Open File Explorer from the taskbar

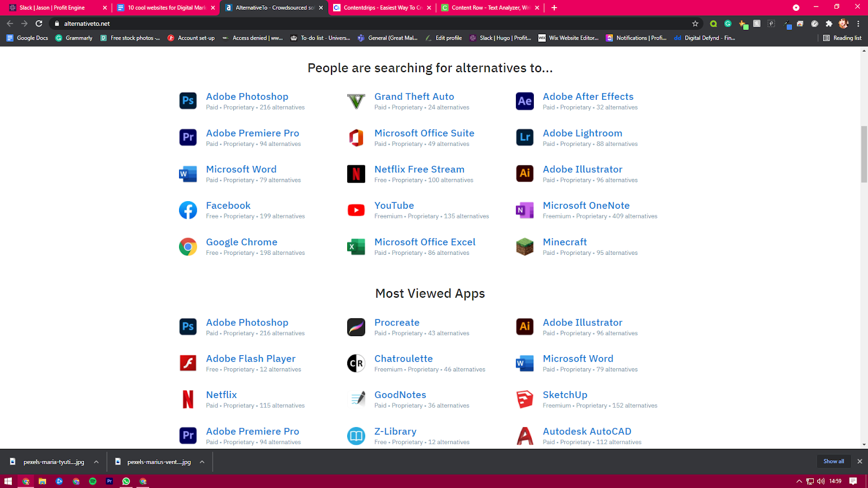[x=42, y=481]
